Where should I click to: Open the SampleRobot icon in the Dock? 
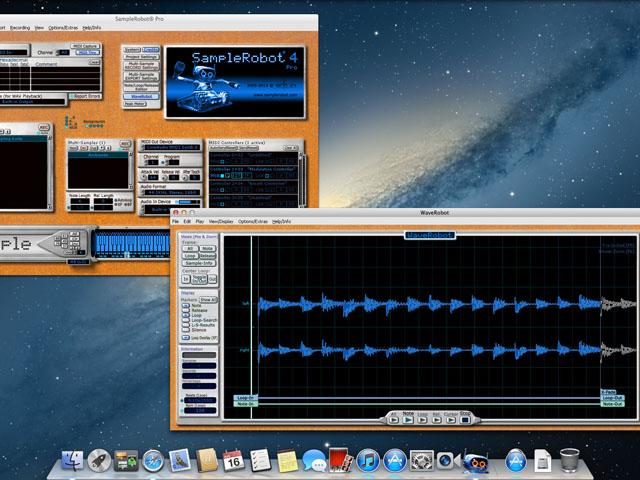(x=475, y=461)
